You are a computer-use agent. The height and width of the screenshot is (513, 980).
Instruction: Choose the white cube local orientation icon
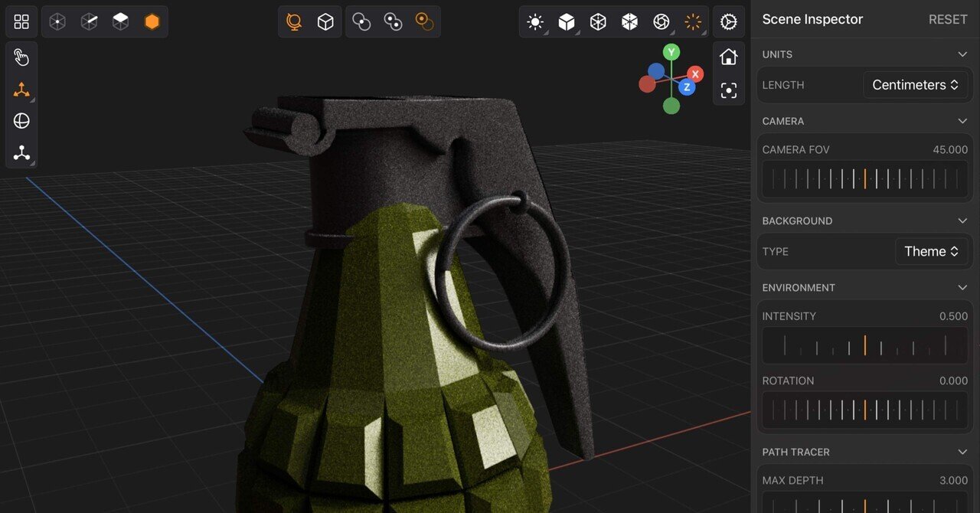(325, 22)
